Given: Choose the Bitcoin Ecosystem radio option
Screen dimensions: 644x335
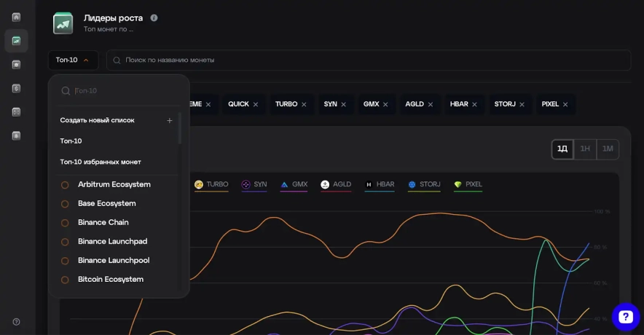Looking at the screenshot, I should (x=65, y=280).
